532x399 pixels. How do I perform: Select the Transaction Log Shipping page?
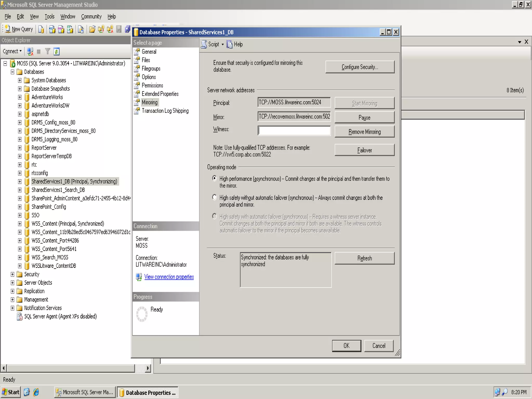[x=165, y=111]
